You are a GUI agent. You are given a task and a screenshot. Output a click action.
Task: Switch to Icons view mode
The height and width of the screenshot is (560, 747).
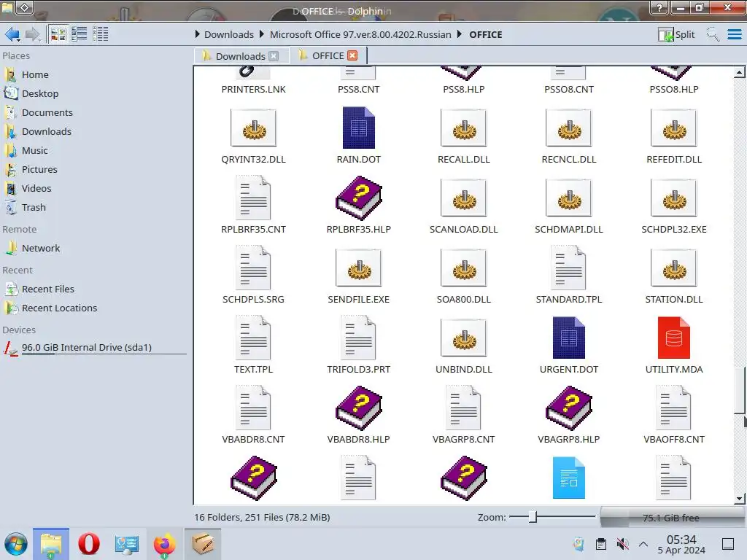tap(58, 34)
